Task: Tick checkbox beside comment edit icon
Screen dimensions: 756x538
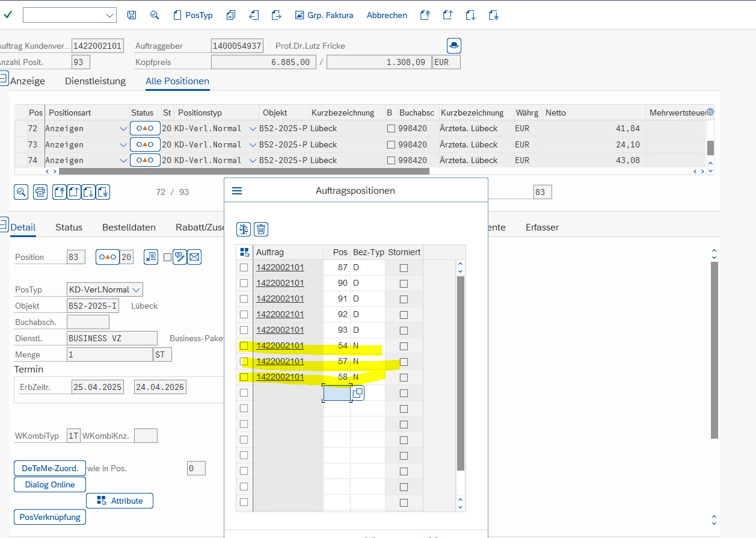Action: click(167, 257)
